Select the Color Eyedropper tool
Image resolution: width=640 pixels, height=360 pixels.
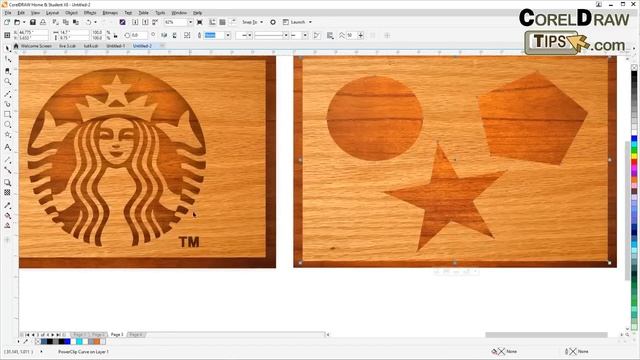pos(8,205)
